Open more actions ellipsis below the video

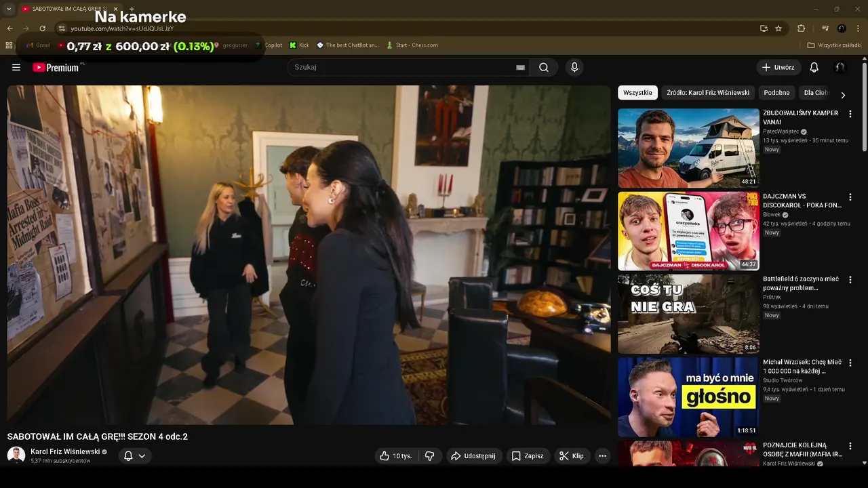pos(602,456)
